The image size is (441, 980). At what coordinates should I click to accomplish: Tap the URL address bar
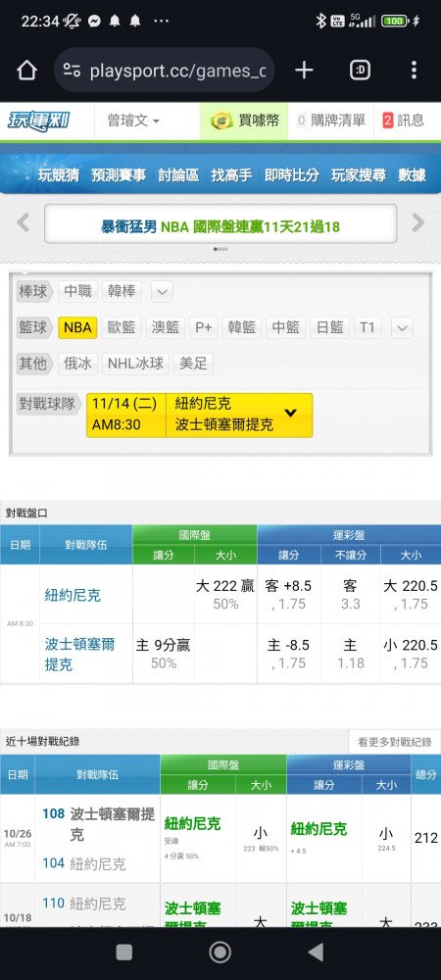pos(165,71)
